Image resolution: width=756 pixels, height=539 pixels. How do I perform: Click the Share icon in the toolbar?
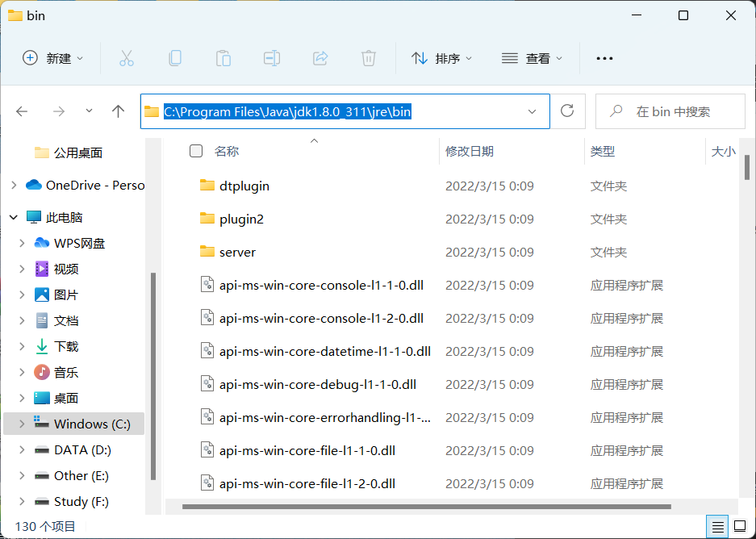[320, 57]
